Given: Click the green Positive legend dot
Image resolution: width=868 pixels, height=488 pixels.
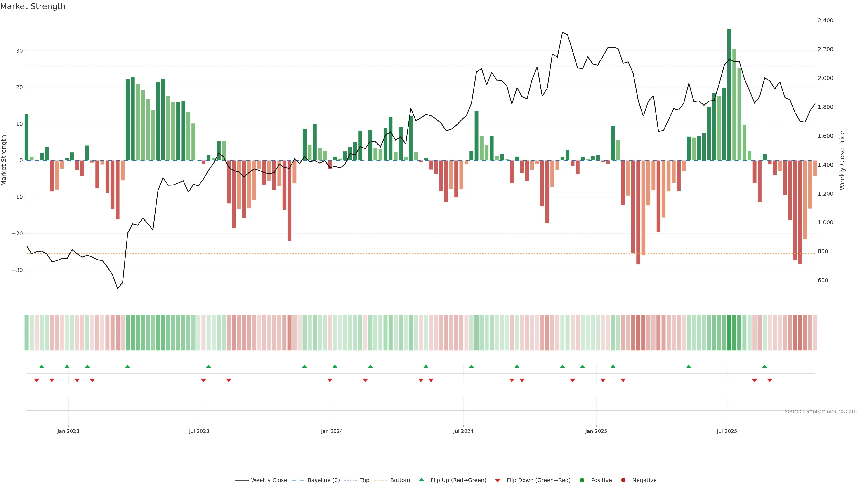Looking at the screenshot, I should 582,480.
